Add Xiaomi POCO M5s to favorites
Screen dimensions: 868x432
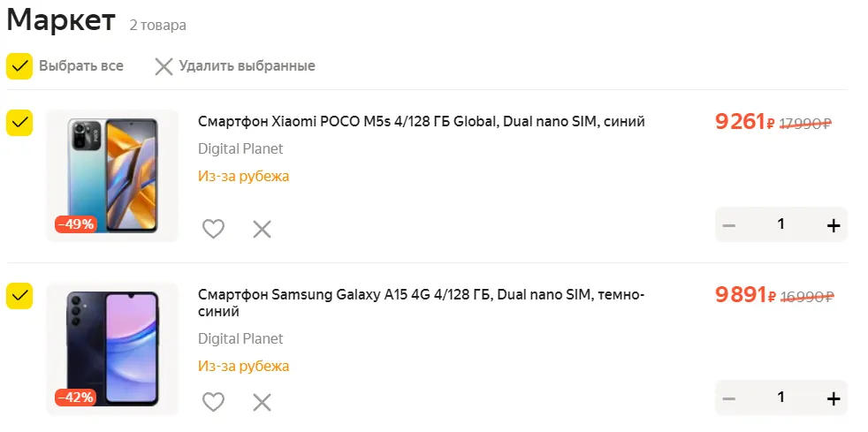[213, 229]
